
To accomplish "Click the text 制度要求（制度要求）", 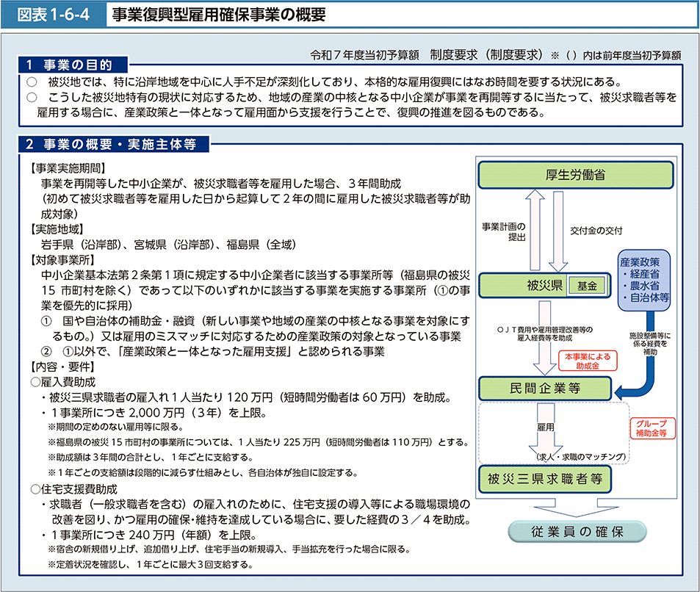I will click(486, 55).
